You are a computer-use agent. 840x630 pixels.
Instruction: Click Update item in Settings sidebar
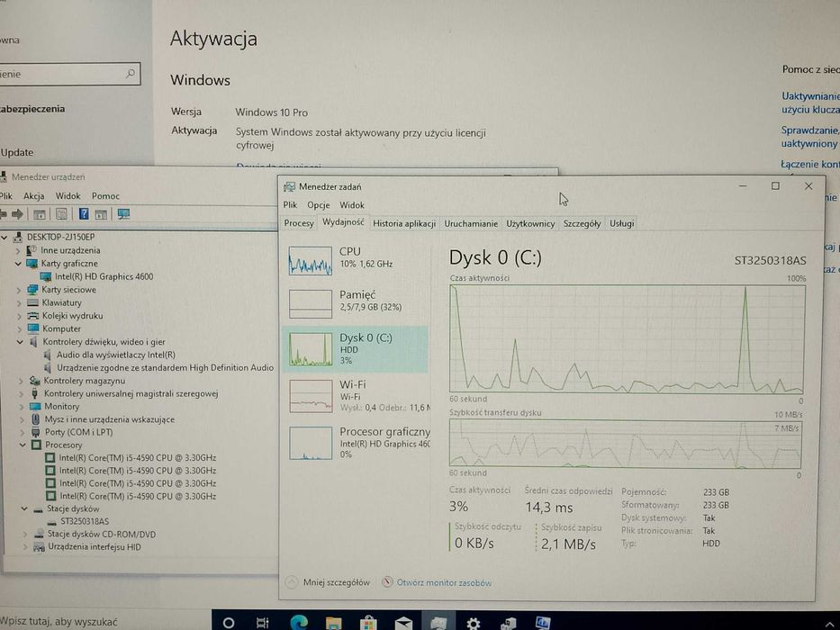[17, 152]
